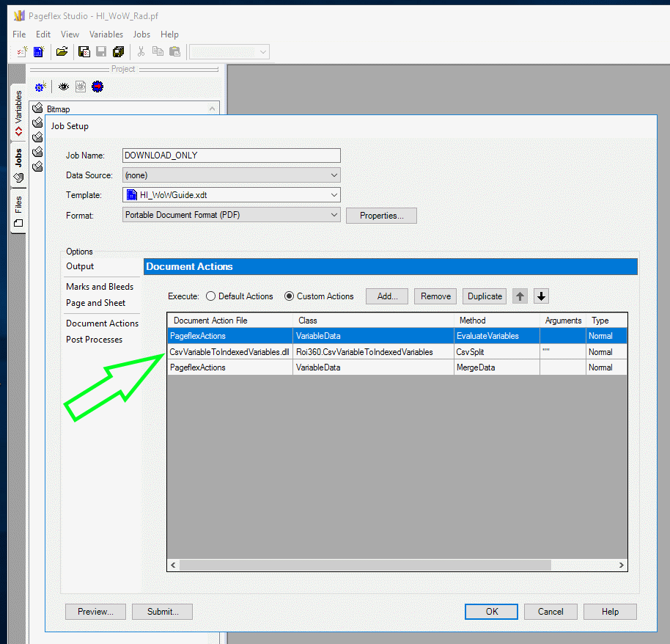Select Document Actions options page
670x644 pixels.
(x=102, y=323)
